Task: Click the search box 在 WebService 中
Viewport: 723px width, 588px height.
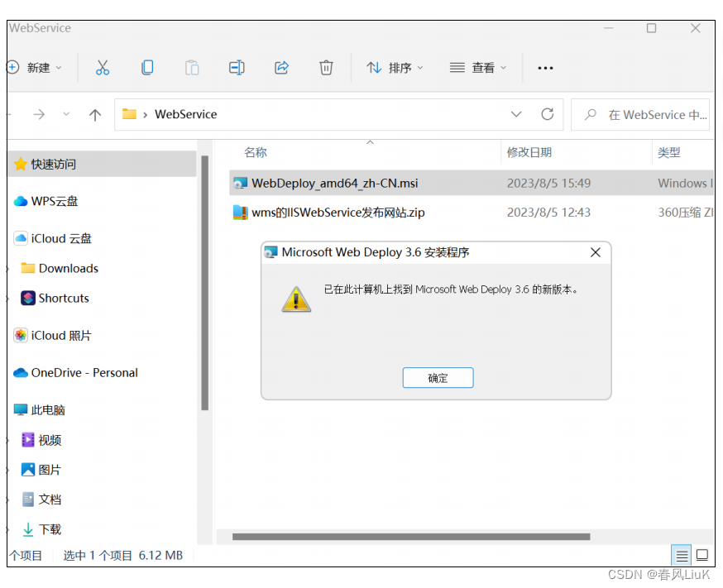Action: click(x=640, y=114)
